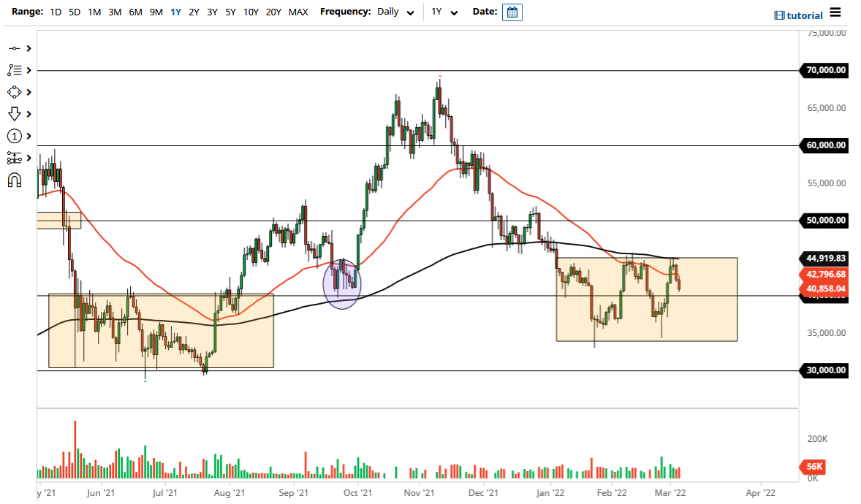Select the trend line drawing tool
The width and height of the screenshot is (861, 504).
[13, 48]
